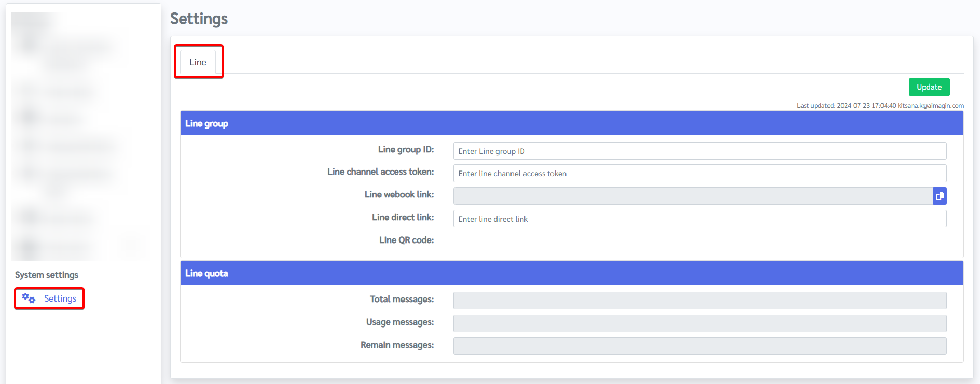The height and width of the screenshot is (384, 980).
Task: Focus the Line direct link input
Action: click(699, 219)
